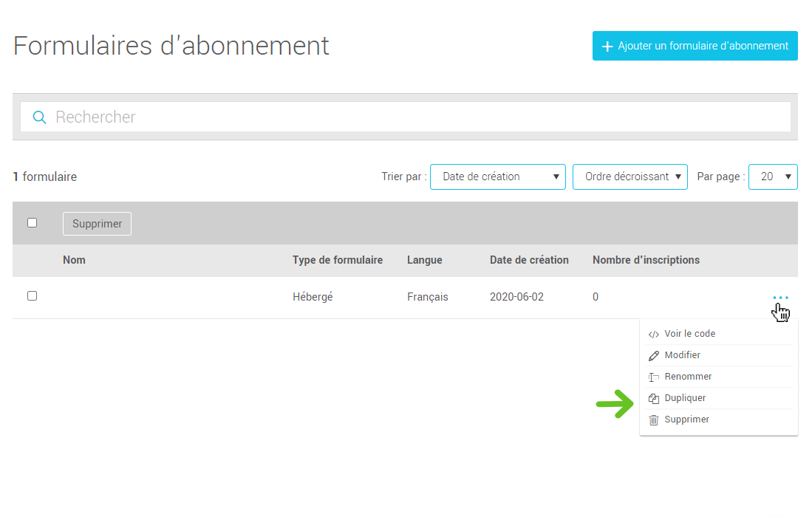Click the pencil edit icon
This screenshot has width=812, height=517.
click(x=653, y=356)
